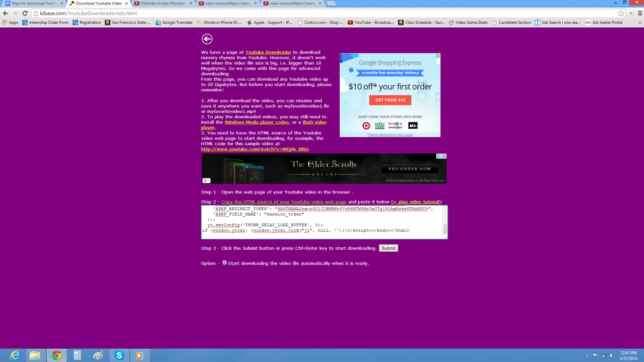Click the GET YOUR $10 ad button
Image resolution: width=644 pixels, height=362 pixels.
[x=390, y=100]
